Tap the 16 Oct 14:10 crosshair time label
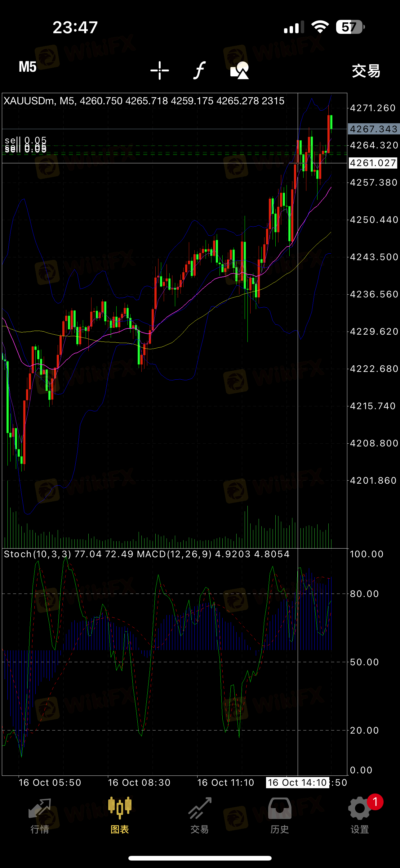The height and width of the screenshot is (868, 400). tap(297, 782)
